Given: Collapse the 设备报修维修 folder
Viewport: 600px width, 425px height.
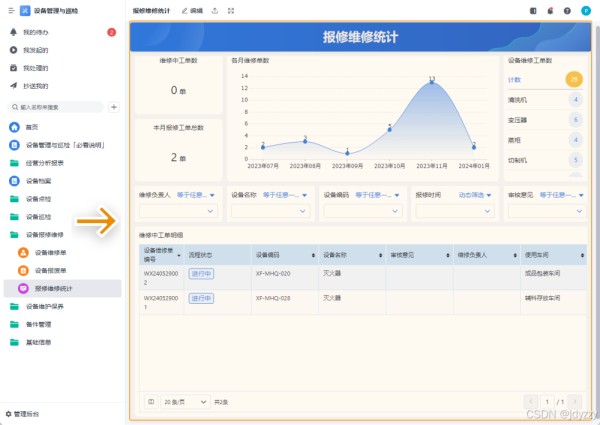Looking at the screenshot, I should coord(63,234).
